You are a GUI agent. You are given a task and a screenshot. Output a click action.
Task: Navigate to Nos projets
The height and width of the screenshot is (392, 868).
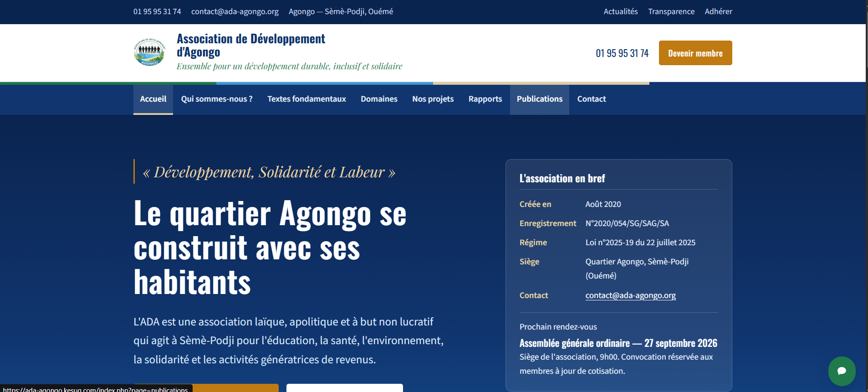click(x=433, y=99)
